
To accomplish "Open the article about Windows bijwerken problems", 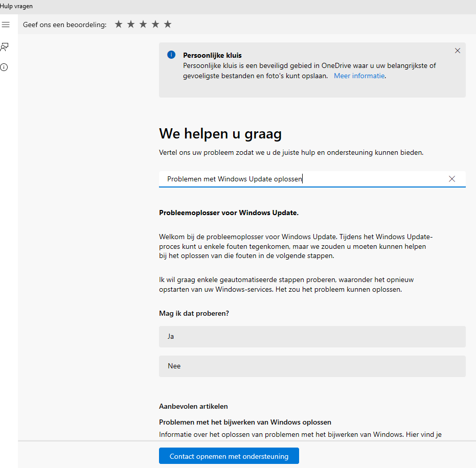I will pyautogui.click(x=245, y=422).
